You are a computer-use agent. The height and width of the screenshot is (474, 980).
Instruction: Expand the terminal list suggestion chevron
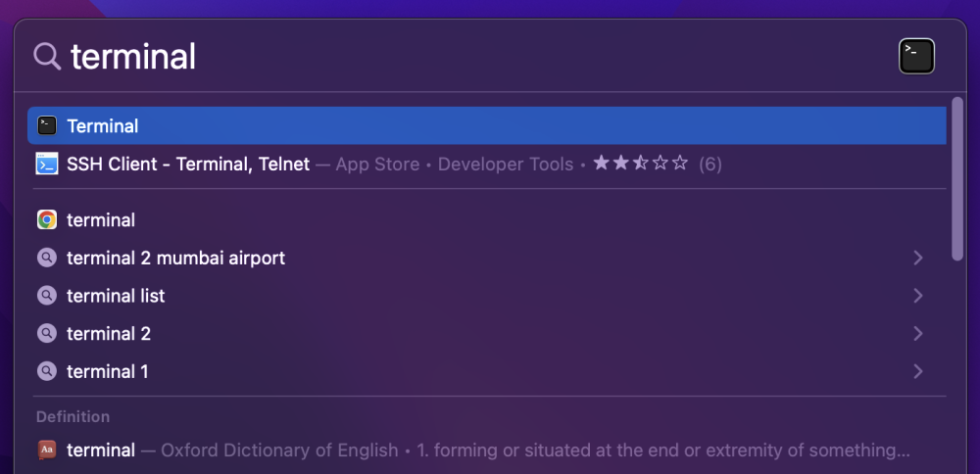[x=918, y=296]
